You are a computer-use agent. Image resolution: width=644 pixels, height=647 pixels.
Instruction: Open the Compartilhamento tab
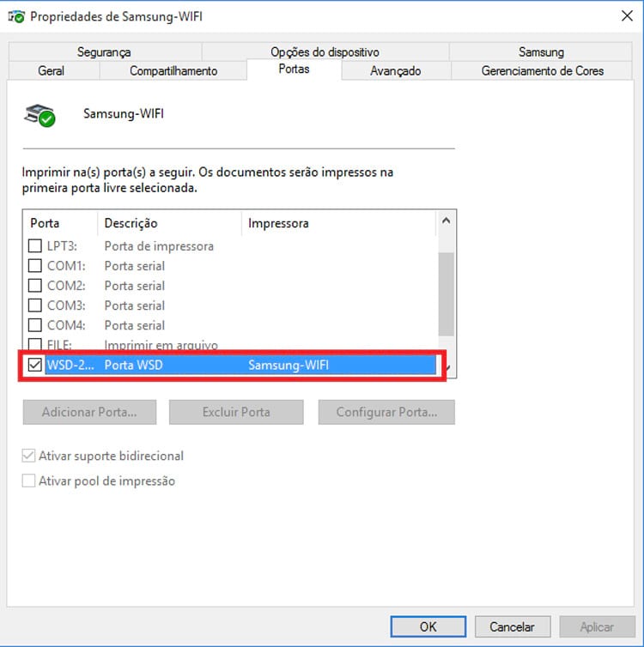(173, 71)
